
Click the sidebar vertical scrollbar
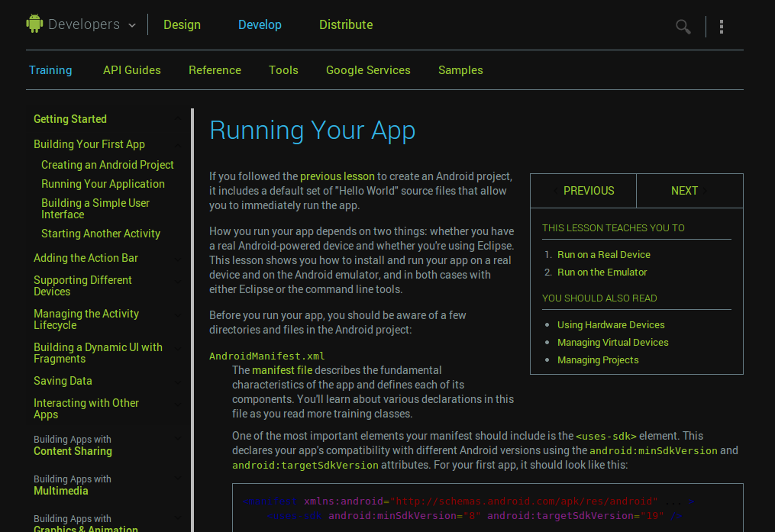pos(192,320)
